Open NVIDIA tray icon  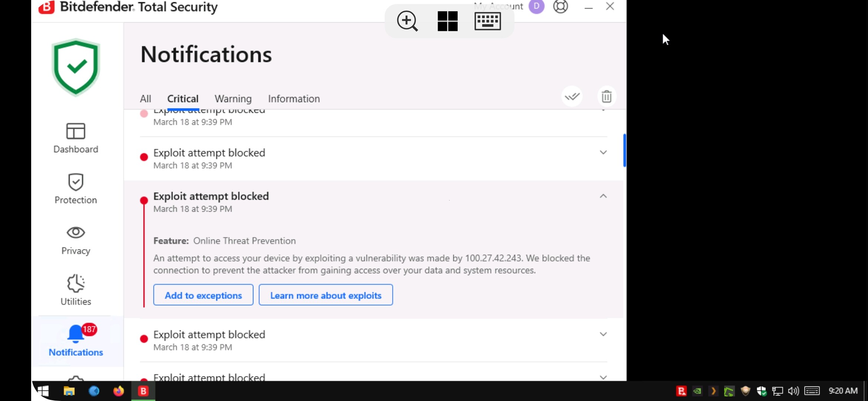(x=697, y=391)
